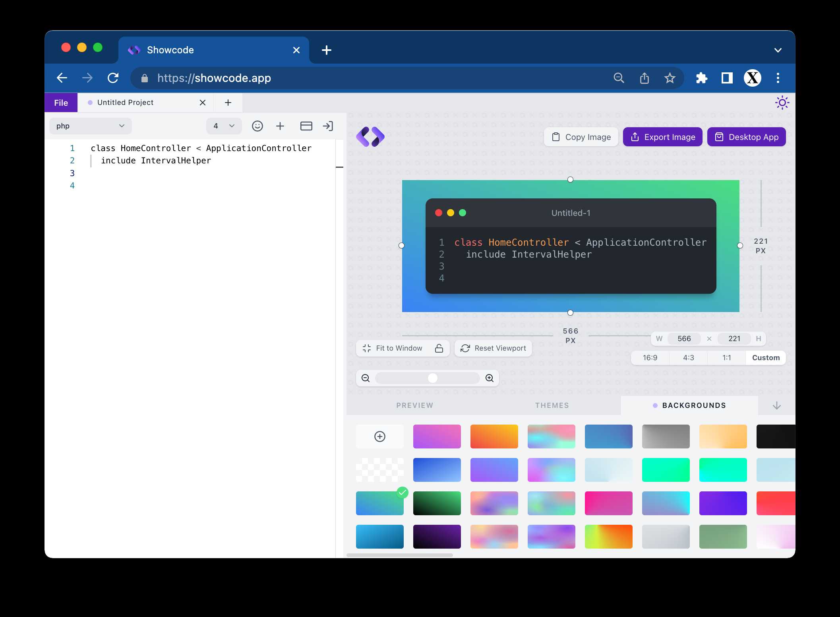The image size is (840, 617).
Task: Collapse settings panel with the down arrow
Action: click(776, 406)
